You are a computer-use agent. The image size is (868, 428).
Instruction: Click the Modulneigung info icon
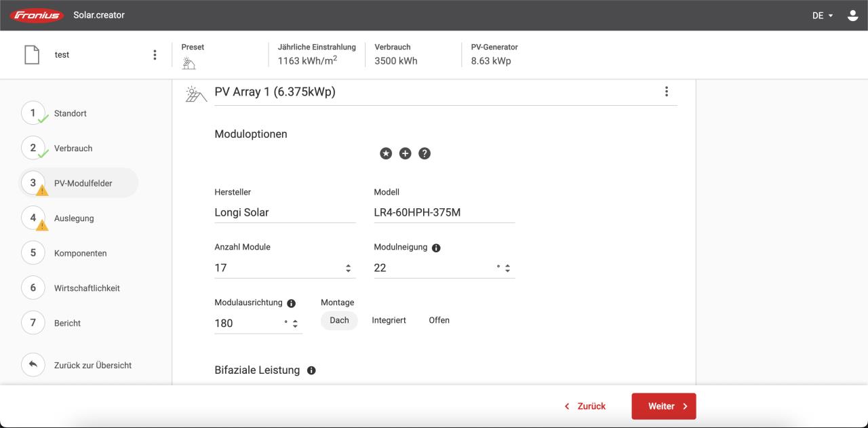coord(436,248)
